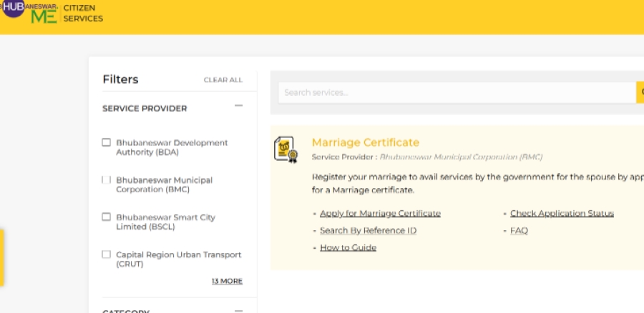Click the Bhubaneswar Municipal Corporation (BMC) filter label
Viewport: 644px width, 313px height.
(x=165, y=184)
